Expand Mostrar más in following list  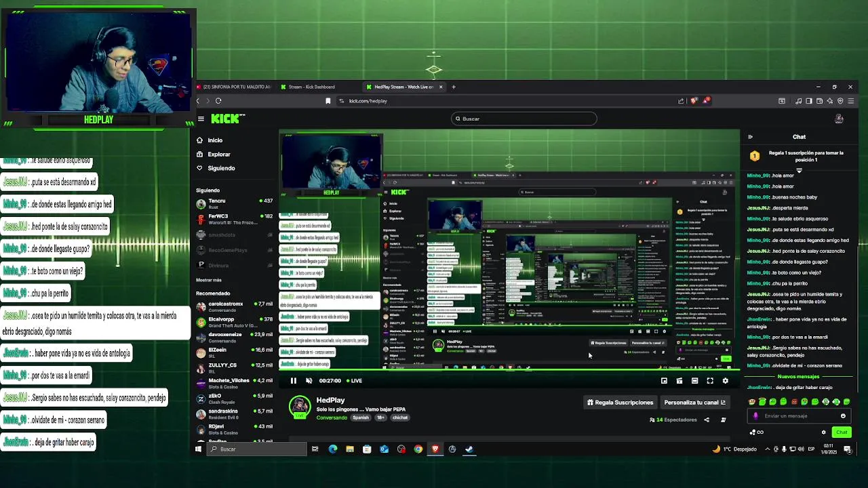click(x=209, y=280)
